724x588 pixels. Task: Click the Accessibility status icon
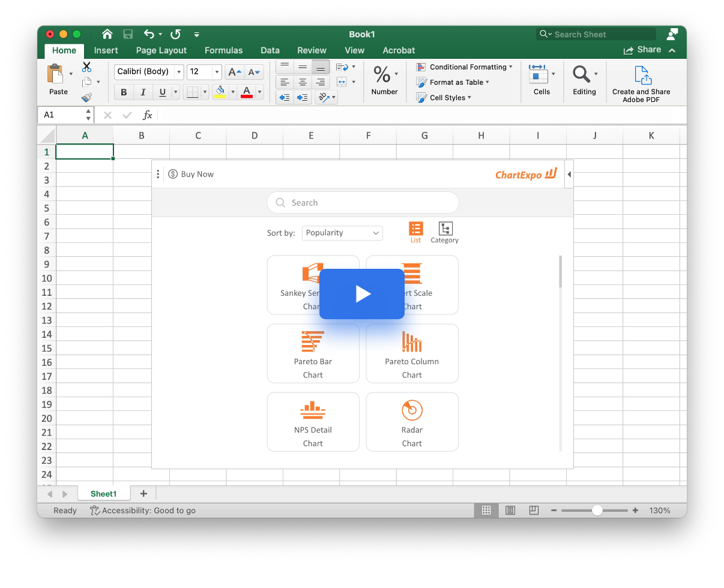click(x=95, y=511)
